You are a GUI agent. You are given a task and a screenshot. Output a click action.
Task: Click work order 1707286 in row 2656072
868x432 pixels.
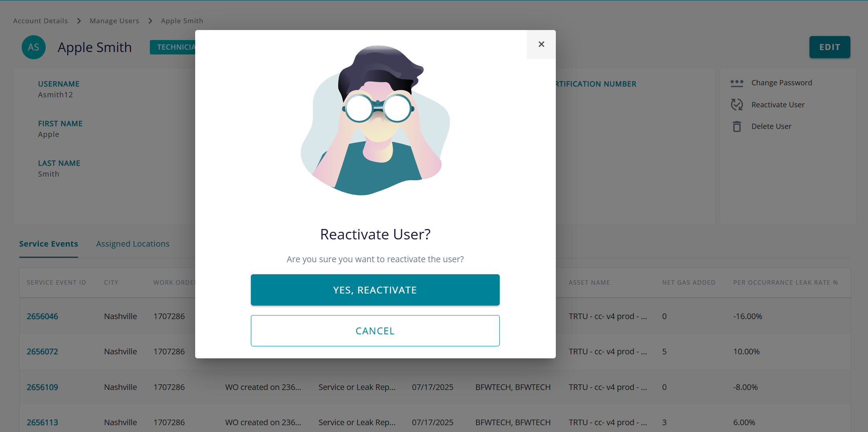[169, 352]
